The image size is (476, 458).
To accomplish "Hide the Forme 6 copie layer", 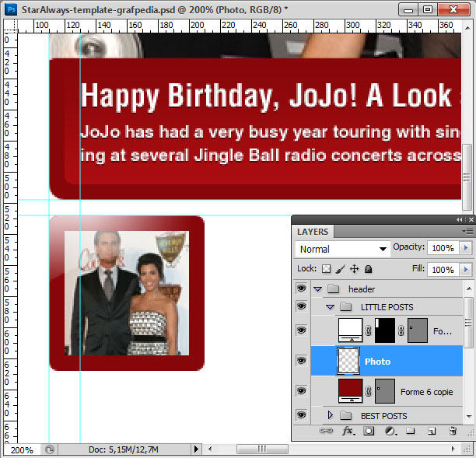I will pyautogui.click(x=302, y=391).
